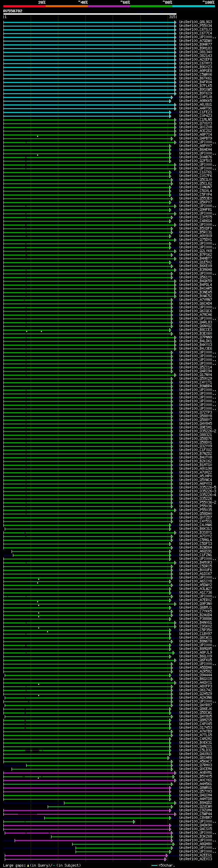Click hit label UniRef100_A2XEF8
This screenshot has width=218, height=868.
coord(196,60)
